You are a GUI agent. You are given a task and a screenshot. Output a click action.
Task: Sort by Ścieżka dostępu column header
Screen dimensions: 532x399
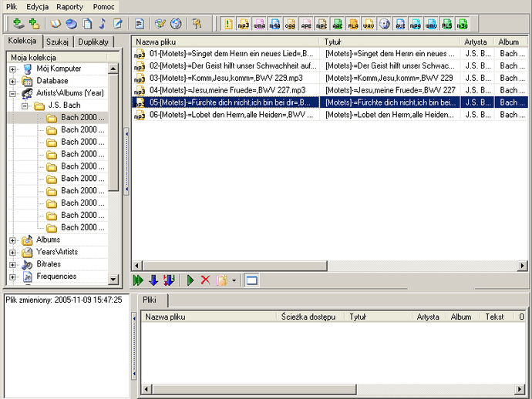point(311,317)
